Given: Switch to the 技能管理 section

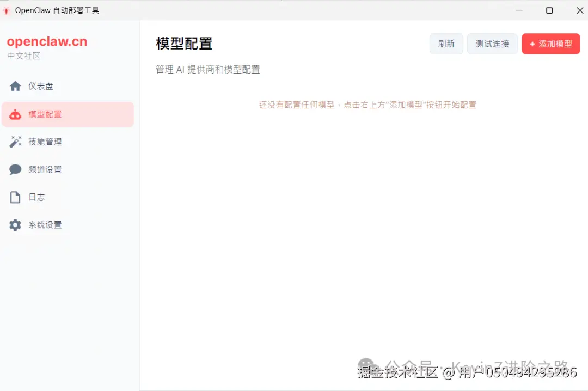Looking at the screenshot, I should (x=46, y=142).
